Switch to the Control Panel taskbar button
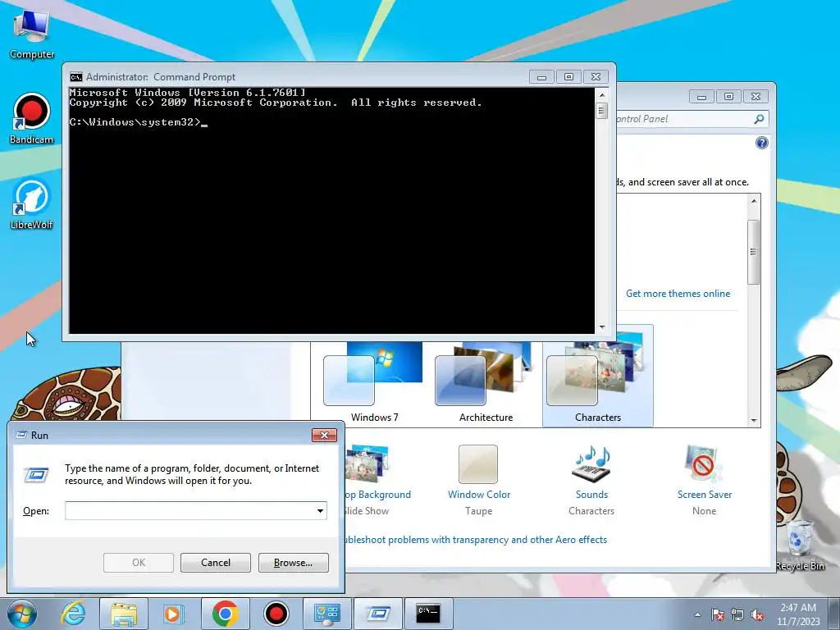 point(326,614)
